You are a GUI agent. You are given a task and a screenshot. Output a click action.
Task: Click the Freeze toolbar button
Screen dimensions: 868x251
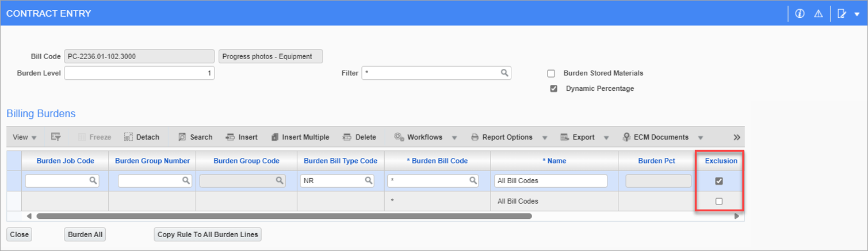click(95, 137)
